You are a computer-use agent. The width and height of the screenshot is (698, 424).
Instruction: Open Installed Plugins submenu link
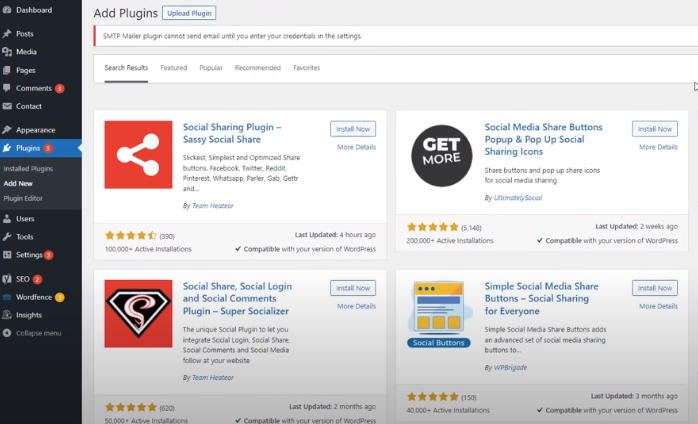pyautogui.click(x=28, y=169)
